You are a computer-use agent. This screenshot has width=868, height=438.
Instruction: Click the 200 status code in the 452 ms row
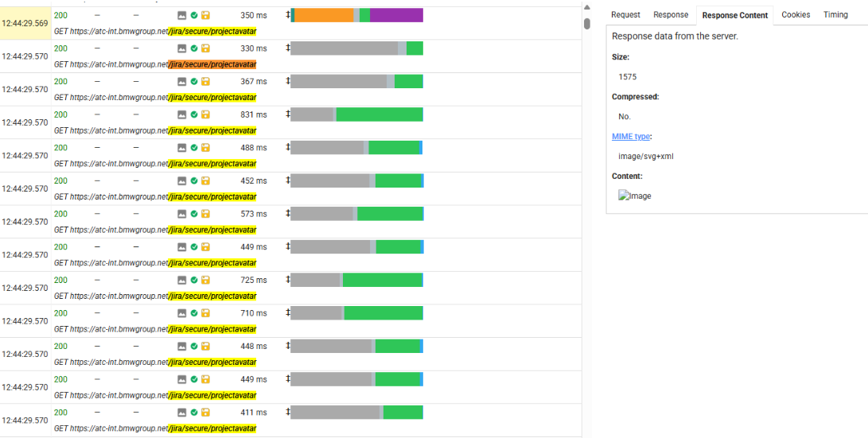[x=60, y=180]
